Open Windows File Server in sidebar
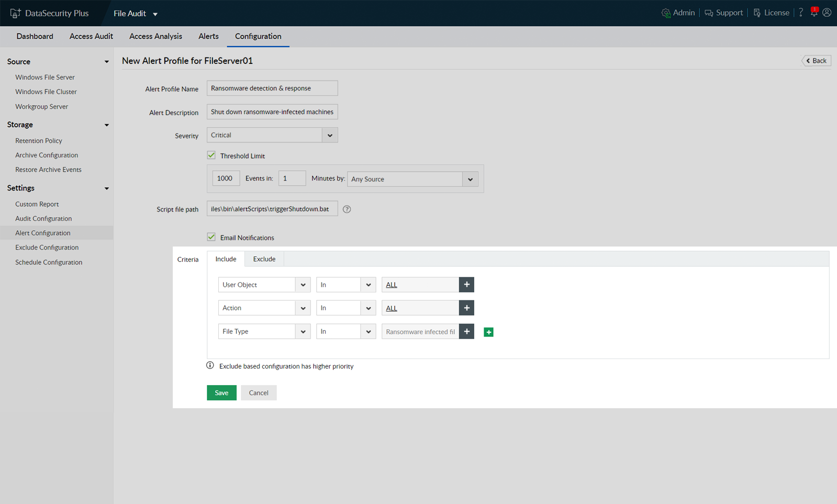The height and width of the screenshot is (504, 837). pyautogui.click(x=45, y=77)
